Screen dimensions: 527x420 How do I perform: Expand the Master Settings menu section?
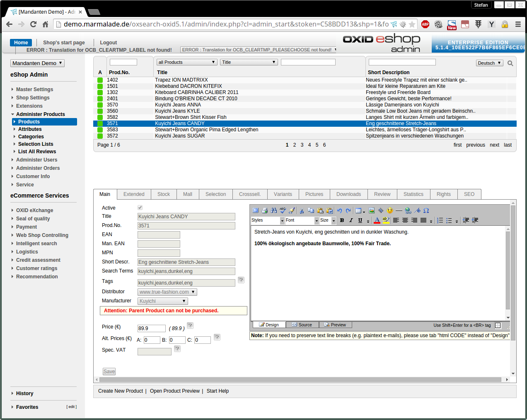(34, 89)
